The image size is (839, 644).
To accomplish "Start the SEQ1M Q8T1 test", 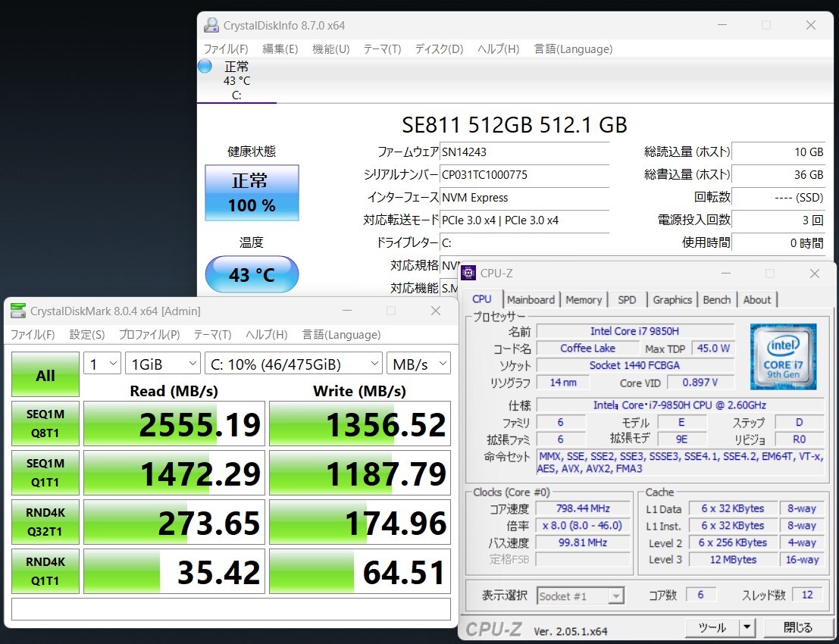I will click(x=45, y=423).
